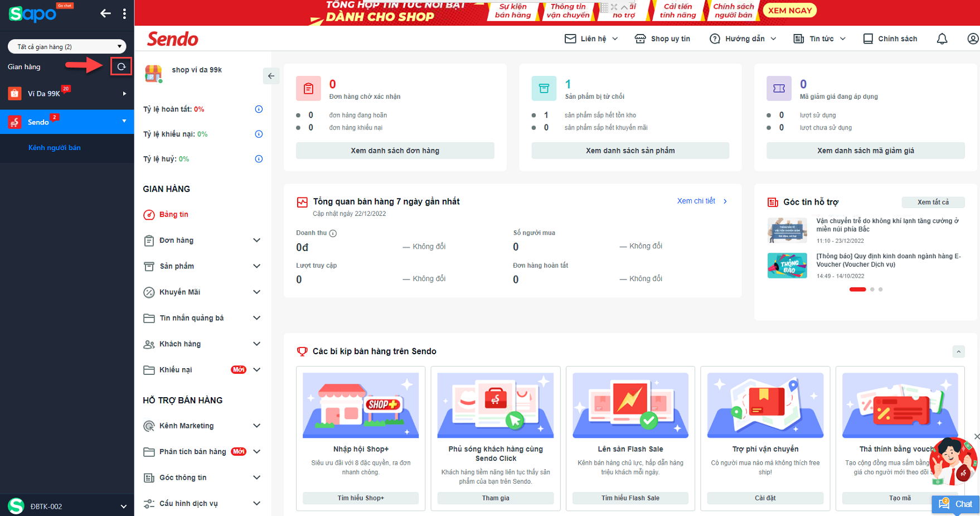Expand the Đơn hàng menu
The height and width of the screenshot is (516, 980).
click(x=256, y=240)
